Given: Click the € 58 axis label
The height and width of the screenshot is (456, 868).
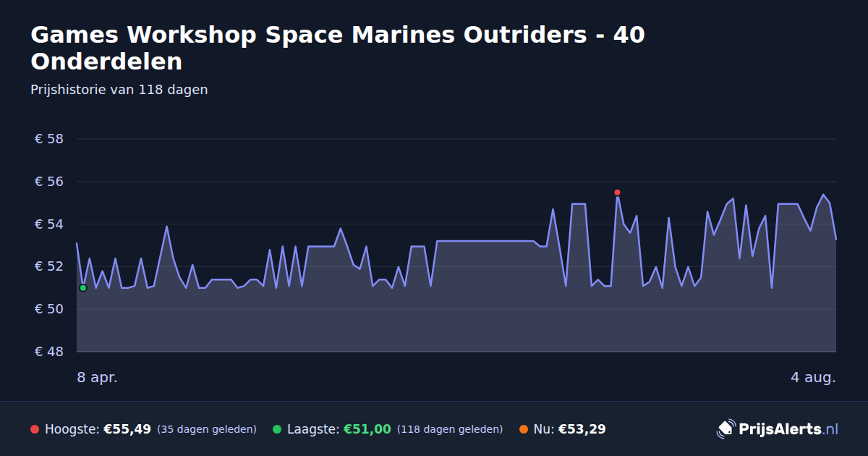Looking at the screenshot, I should pyautogui.click(x=49, y=139).
